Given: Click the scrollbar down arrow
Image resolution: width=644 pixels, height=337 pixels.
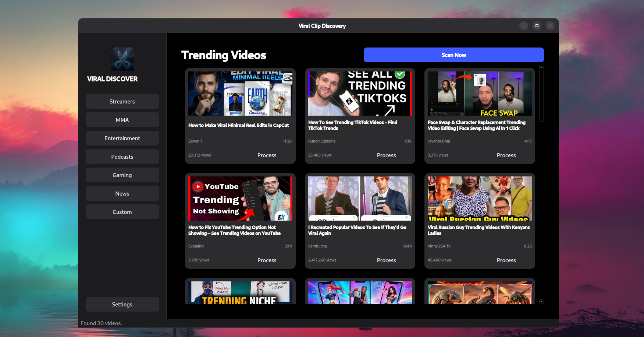Looking at the screenshot, I should coord(541,302).
